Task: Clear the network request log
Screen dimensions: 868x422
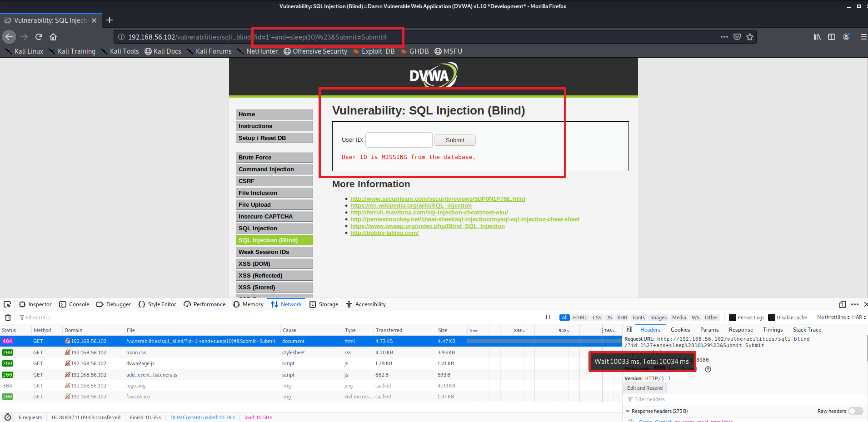Action: [8, 318]
